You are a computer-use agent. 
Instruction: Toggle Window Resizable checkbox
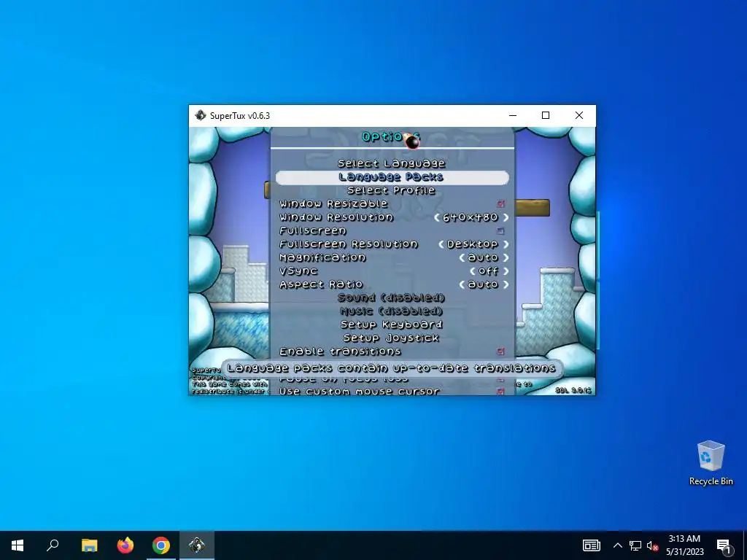[x=500, y=204]
